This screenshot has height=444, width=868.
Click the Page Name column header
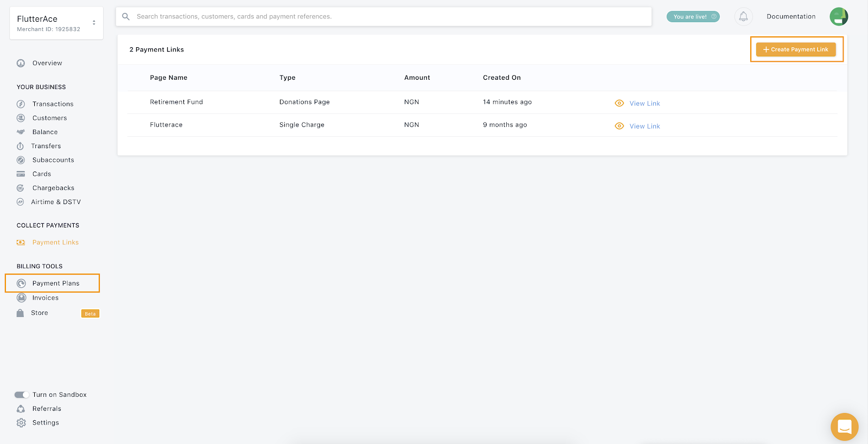point(169,78)
